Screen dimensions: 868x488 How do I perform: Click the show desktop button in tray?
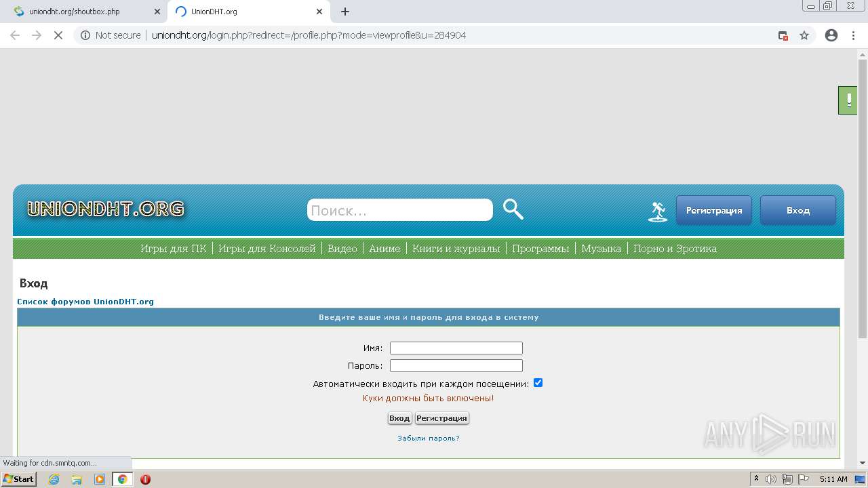(861, 479)
